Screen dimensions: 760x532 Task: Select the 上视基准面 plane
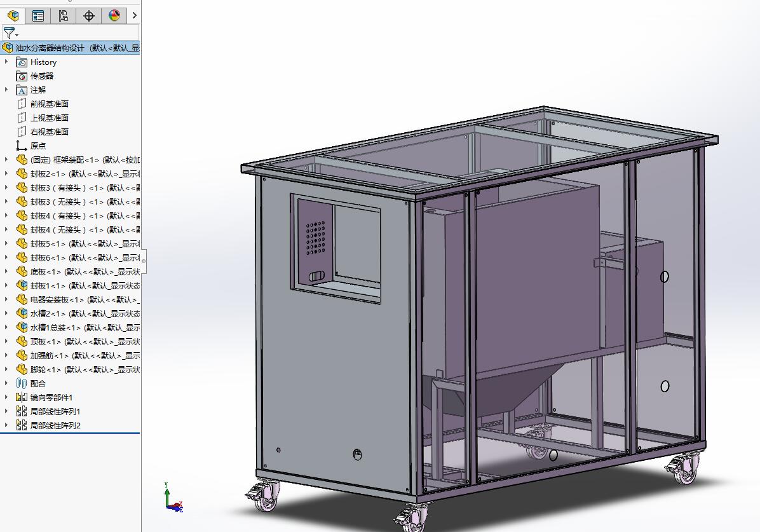(x=50, y=118)
